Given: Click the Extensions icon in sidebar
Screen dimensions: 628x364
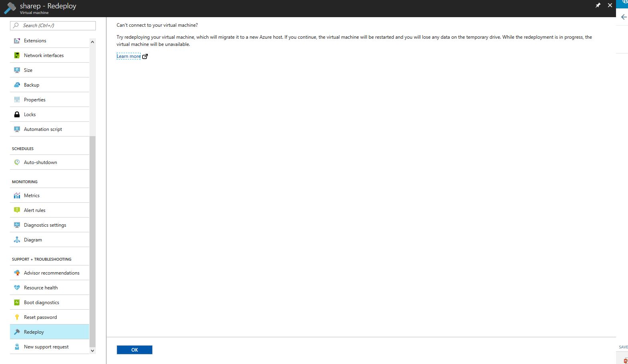Looking at the screenshot, I should 17,41.
